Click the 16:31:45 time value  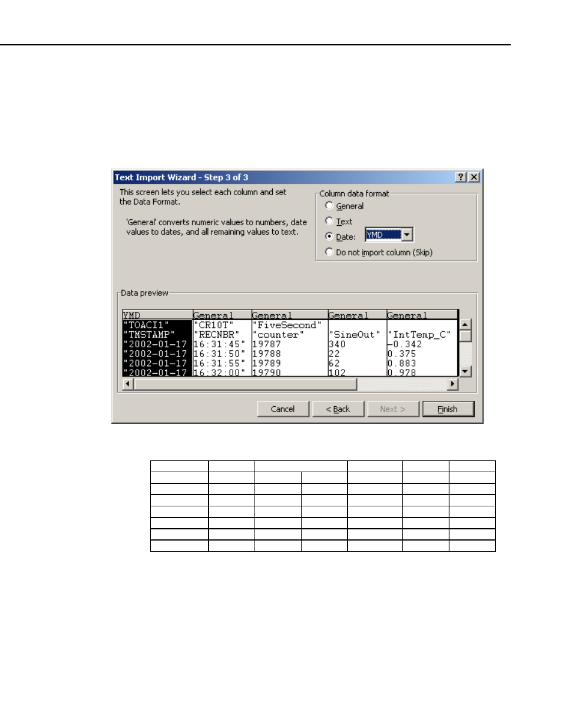pos(219,344)
